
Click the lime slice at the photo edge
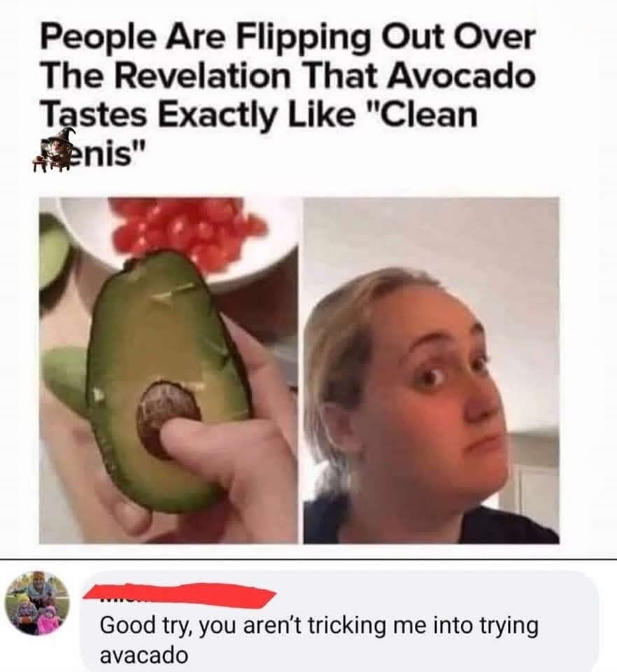pyautogui.click(x=50, y=251)
